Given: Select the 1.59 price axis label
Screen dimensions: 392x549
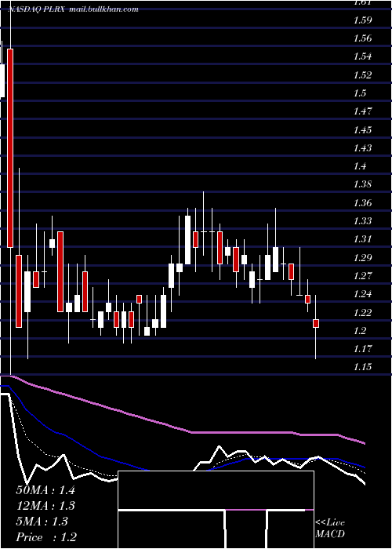Looking at the screenshot, I should [362, 20].
